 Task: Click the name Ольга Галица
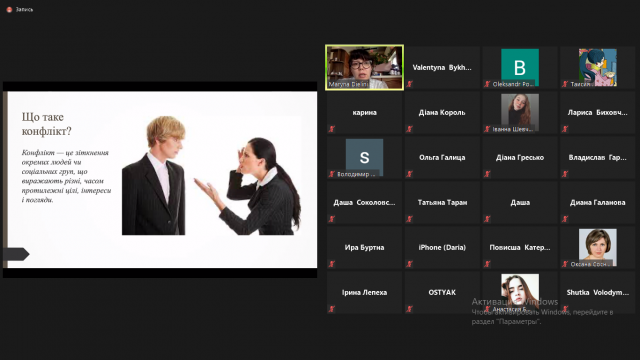pyautogui.click(x=442, y=157)
